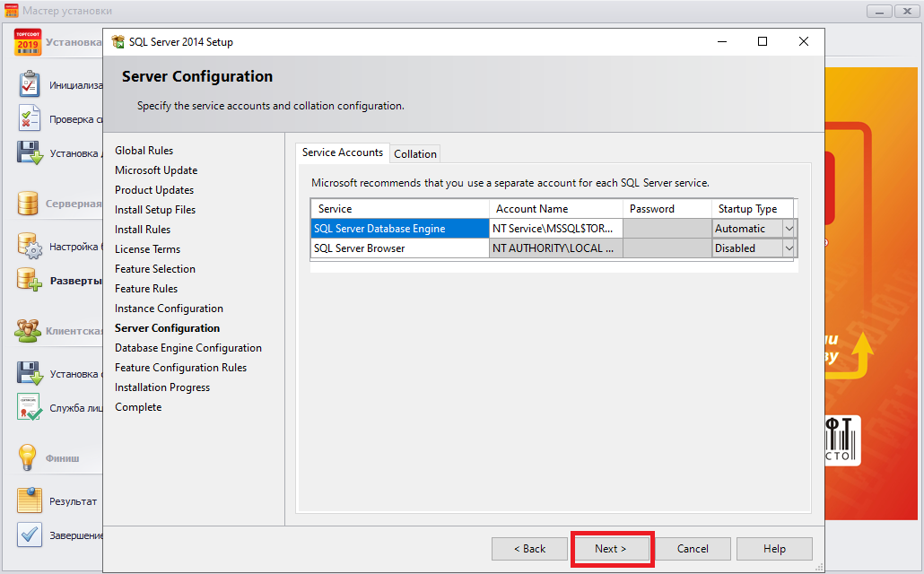924x574 pixels.
Task: Click the Инициализация clipboard icon
Action: (30, 84)
